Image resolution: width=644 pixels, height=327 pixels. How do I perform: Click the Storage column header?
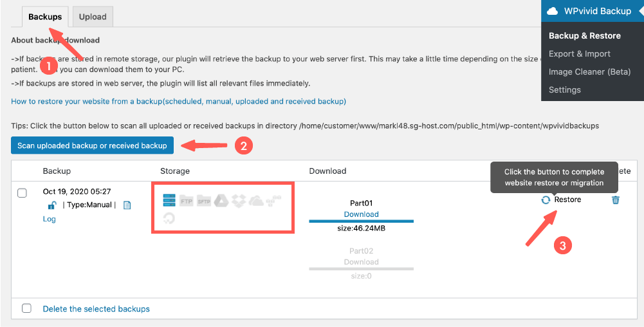175,171
